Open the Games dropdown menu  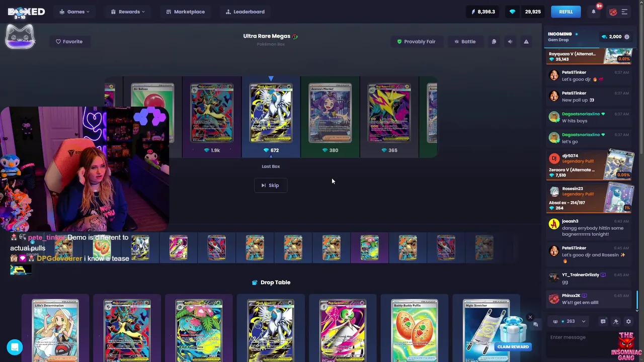pos(74,12)
